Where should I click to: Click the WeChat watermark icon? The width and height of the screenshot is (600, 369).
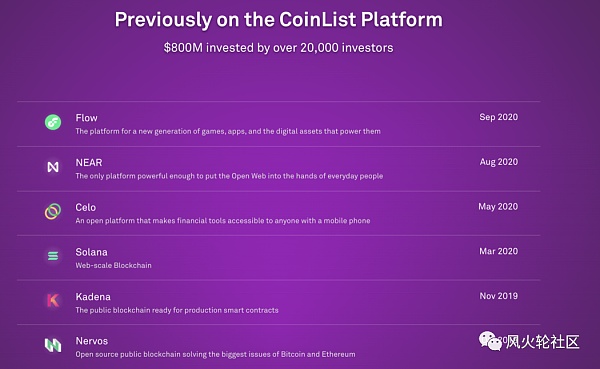click(491, 341)
